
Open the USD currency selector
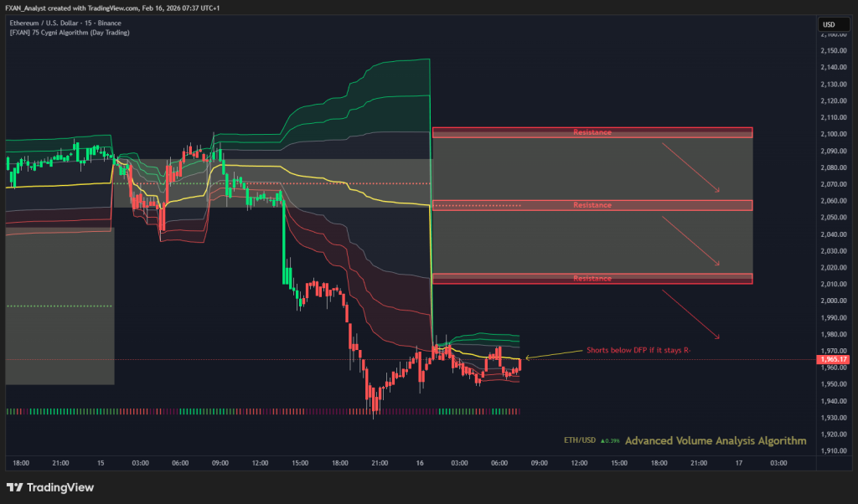point(829,24)
